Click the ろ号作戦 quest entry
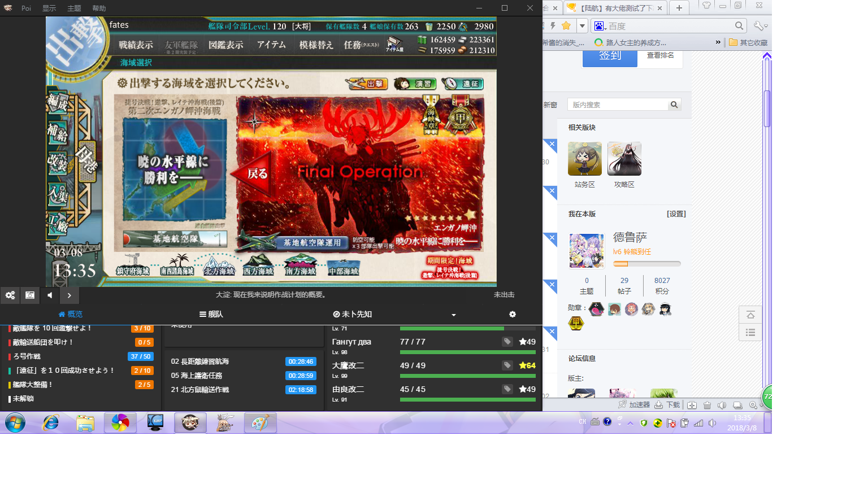Viewport: 868px width, 488px height. click(x=81, y=356)
